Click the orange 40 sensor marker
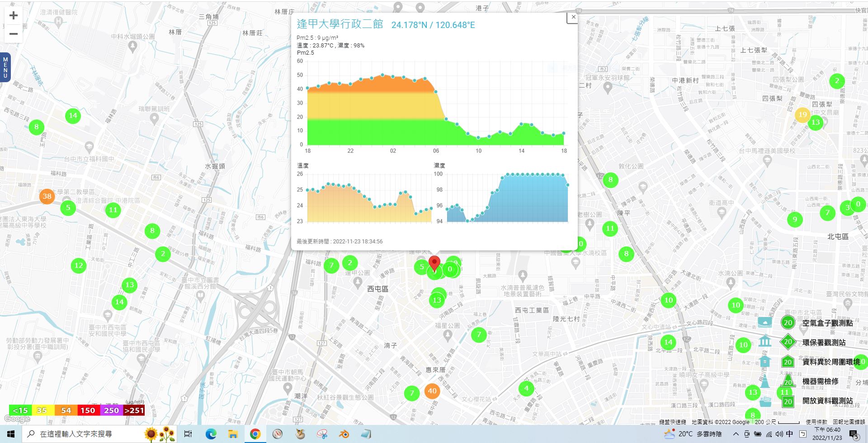Screen dimensions: 868x443 [x=432, y=391]
